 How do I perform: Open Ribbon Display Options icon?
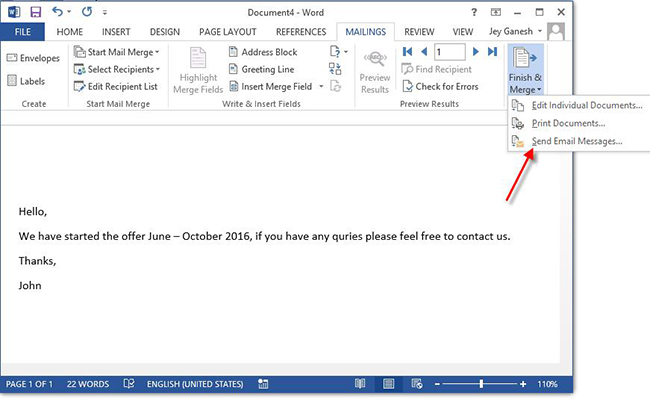495,12
